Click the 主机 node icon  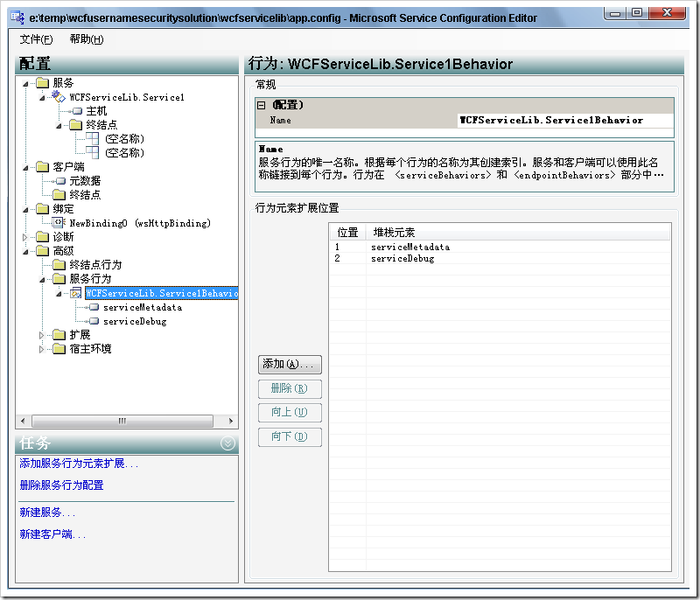(77, 110)
